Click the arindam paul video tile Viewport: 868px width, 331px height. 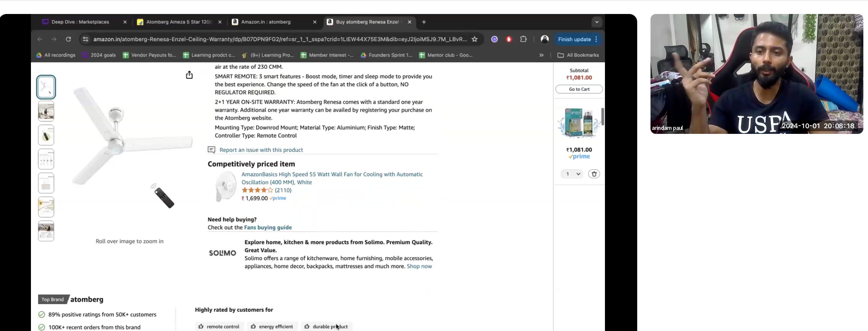(757, 74)
